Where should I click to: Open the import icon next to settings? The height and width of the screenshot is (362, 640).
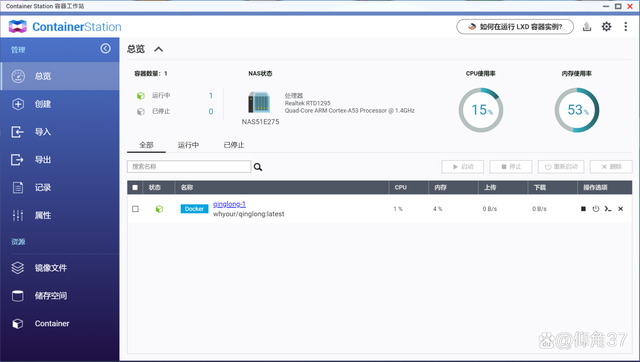tap(587, 27)
